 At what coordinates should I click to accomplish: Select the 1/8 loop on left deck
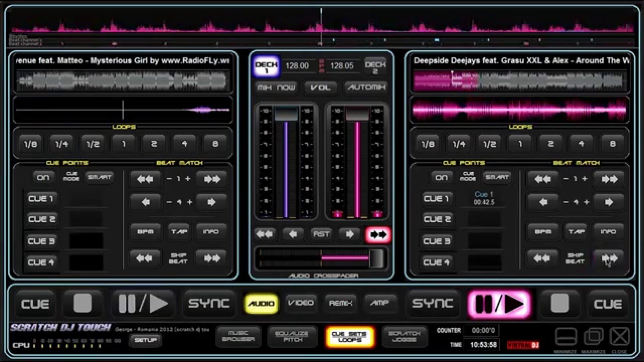(x=31, y=144)
